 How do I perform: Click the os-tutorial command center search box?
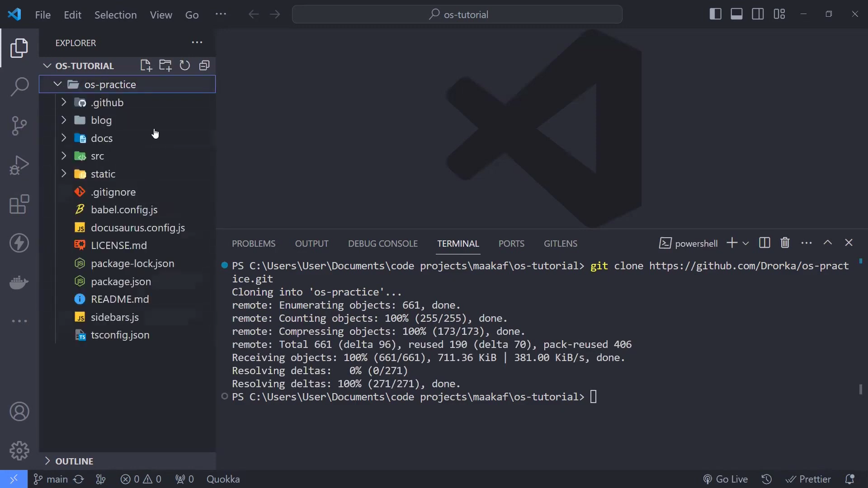457,14
